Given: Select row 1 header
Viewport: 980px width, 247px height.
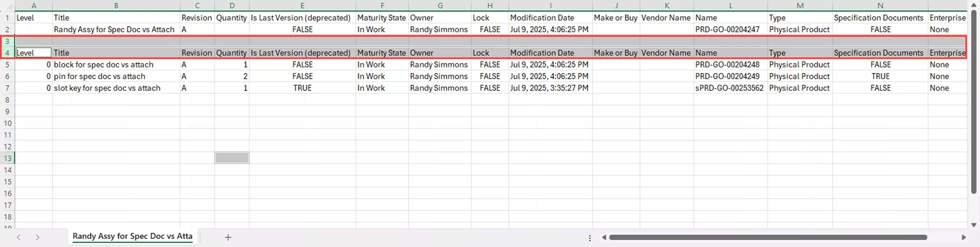Looking at the screenshot, I should coord(8,18).
